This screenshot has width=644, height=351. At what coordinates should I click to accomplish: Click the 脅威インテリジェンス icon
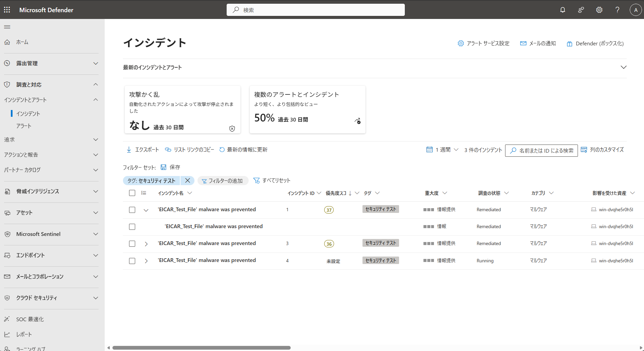tap(7, 191)
